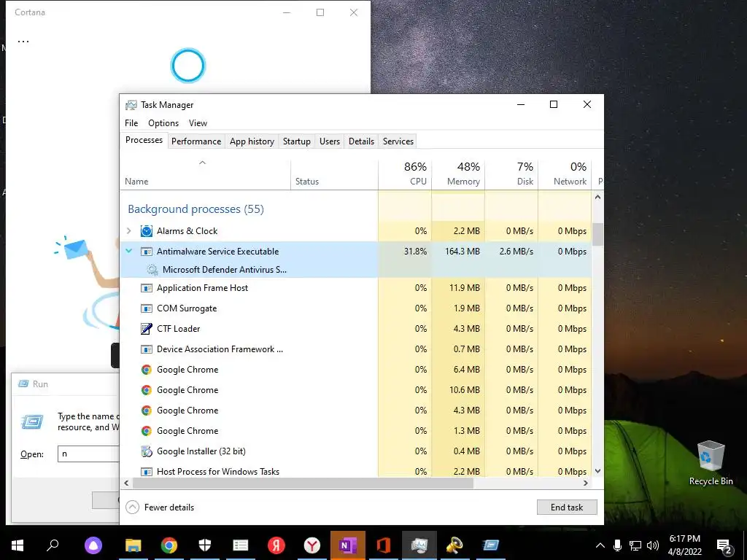The width and height of the screenshot is (747, 560).
Task: Select the Processes tab
Action: tap(144, 141)
